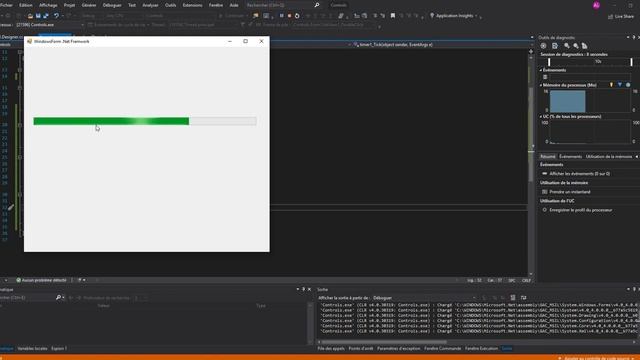Open the Outils menu
Viewport: 640px width, 360px height.
click(171, 5)
